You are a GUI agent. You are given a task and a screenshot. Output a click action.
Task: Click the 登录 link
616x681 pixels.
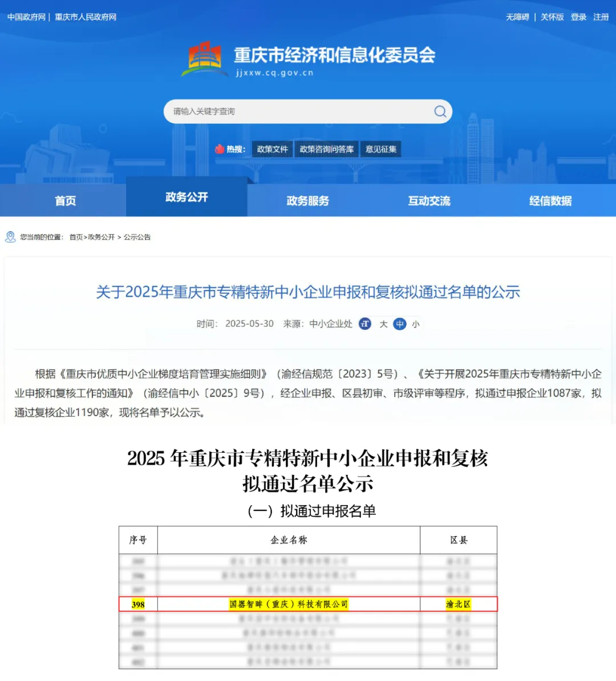[x=579, y=17]
